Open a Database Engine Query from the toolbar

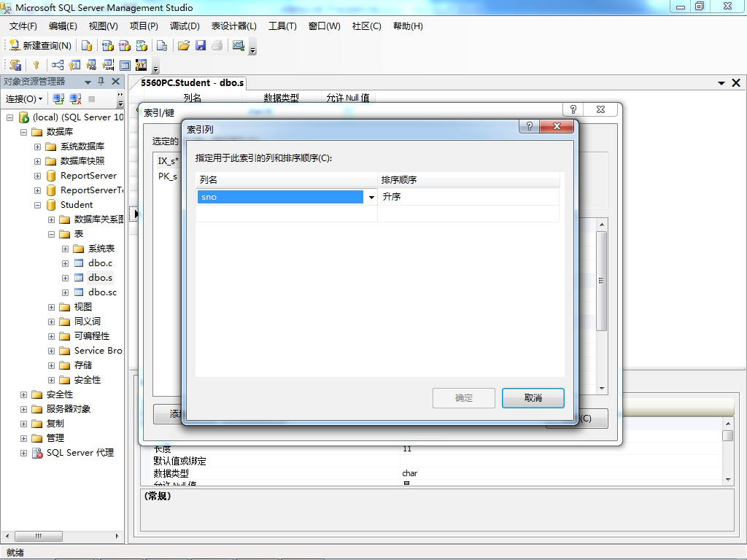click(x=87, y=45)
